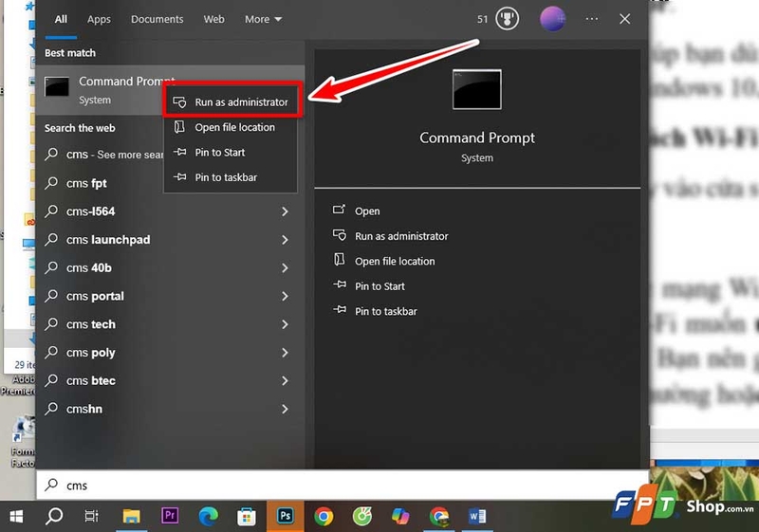Open the three-dots options menu
759x532 pixels.
point(591,19)
